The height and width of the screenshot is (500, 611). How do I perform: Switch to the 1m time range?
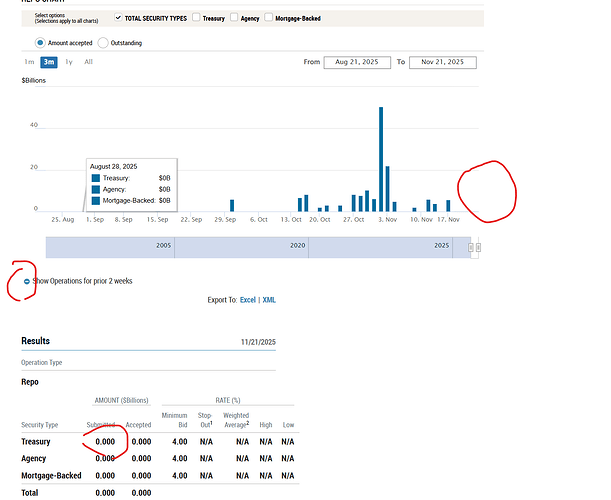coord(29,62)
